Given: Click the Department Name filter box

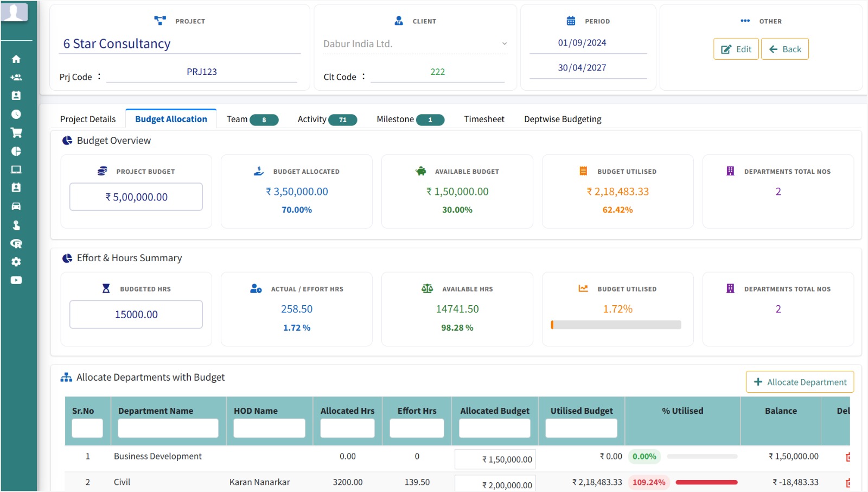Looking at the screenshot, I should click(168, 428).
